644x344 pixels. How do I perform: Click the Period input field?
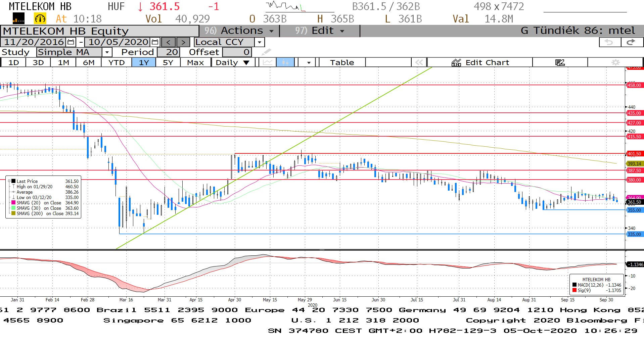(x=169, y=52)
